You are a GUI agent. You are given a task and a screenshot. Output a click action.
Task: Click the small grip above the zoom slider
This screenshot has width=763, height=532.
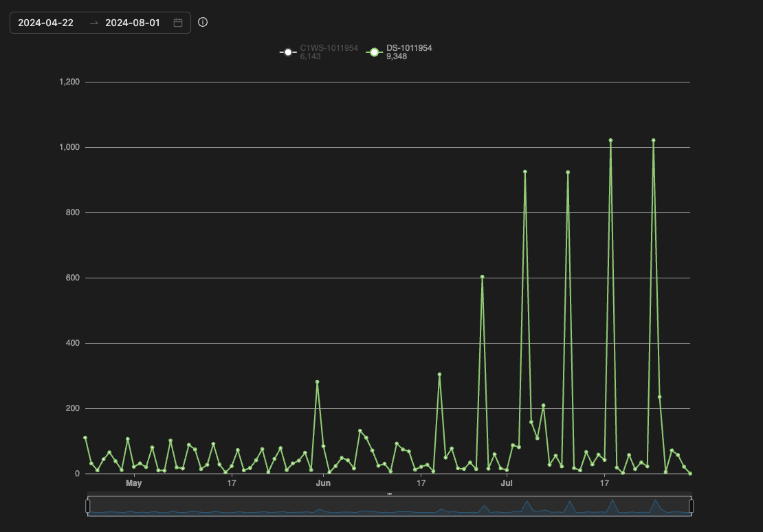click(x=389, y=493)
